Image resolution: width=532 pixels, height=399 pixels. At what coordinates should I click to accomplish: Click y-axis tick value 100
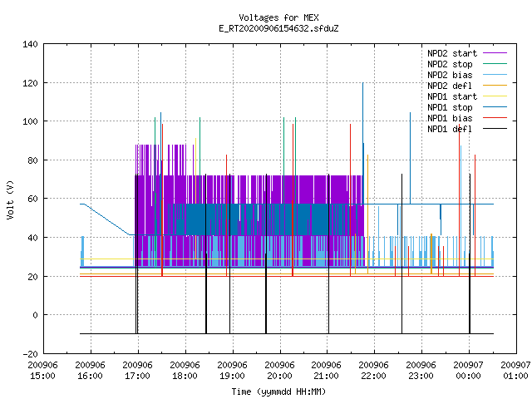30,121
